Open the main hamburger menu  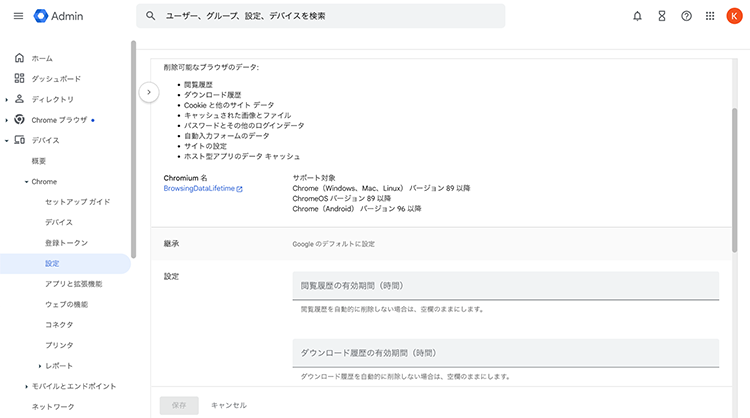[x=18, y=16]
